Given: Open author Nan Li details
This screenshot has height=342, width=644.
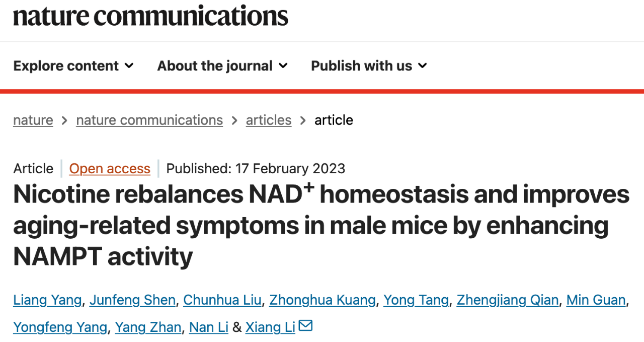Looking at the screenshot, I should [x=209, y=327].
